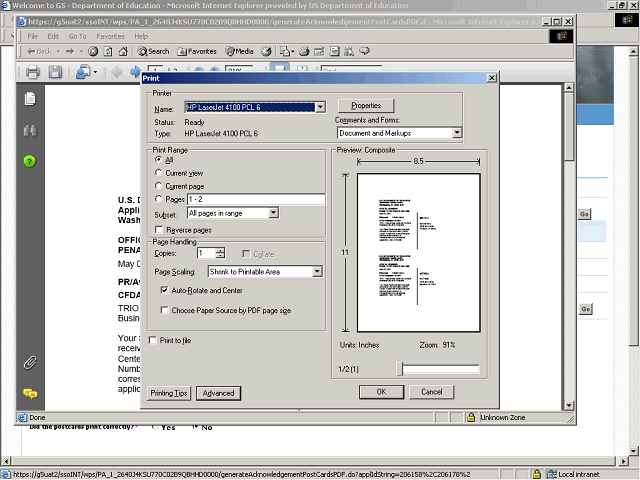Click the Back arrow in IE toolbar

click(x=39, y=51)
